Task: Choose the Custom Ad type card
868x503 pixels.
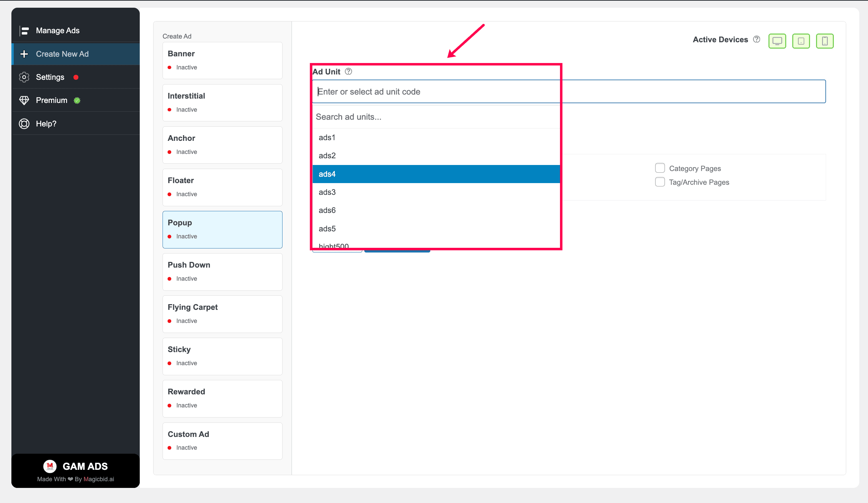Action: (x=223, y=441)
